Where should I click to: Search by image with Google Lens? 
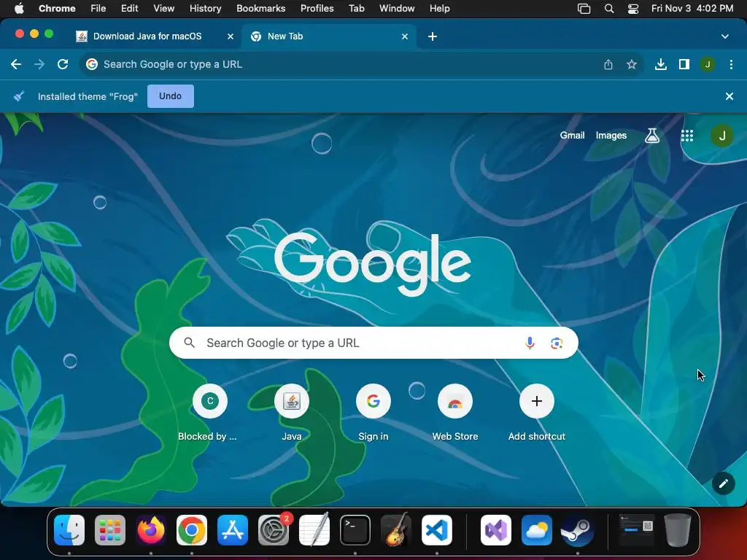click(557, 343)
